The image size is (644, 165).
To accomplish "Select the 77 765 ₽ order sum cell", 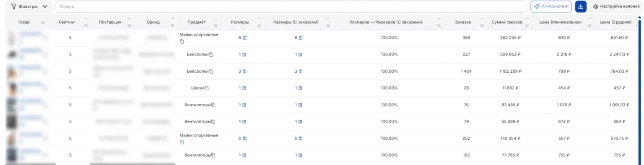I will coord(510,155).
